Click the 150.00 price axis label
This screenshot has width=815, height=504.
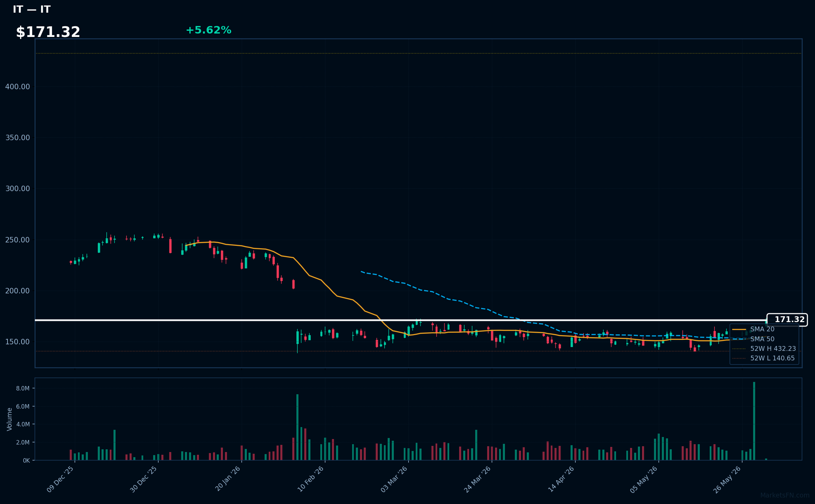pyautogui.click(x=17, y=342)
